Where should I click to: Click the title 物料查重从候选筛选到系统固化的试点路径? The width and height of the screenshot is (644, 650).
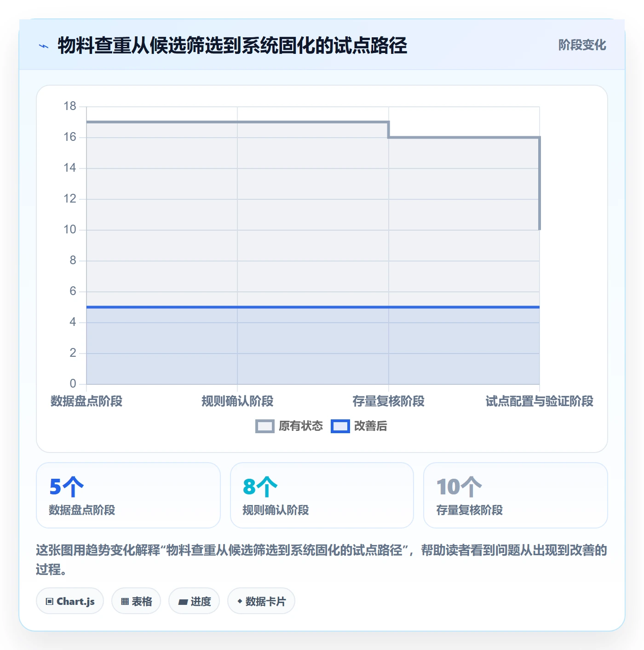pos(232,46)
